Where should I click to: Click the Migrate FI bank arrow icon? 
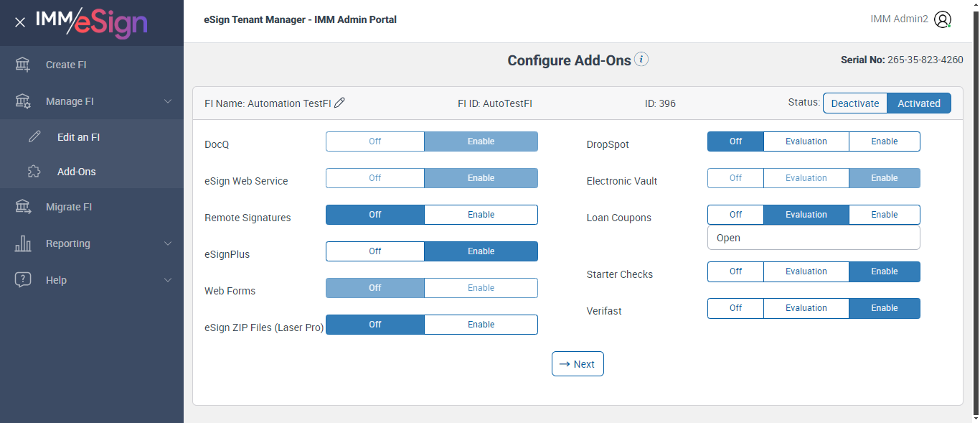pos(23,207)
